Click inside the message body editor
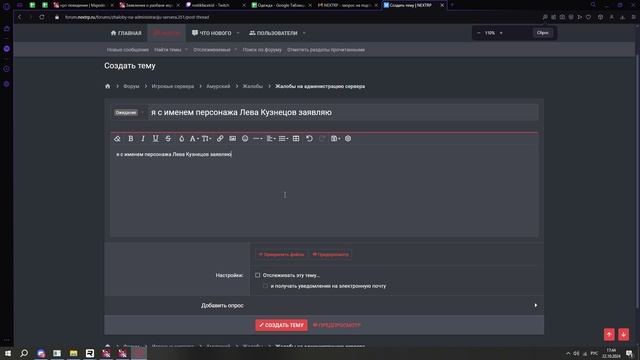Screen dimensions: 640x360 click(x=324, y=191)
